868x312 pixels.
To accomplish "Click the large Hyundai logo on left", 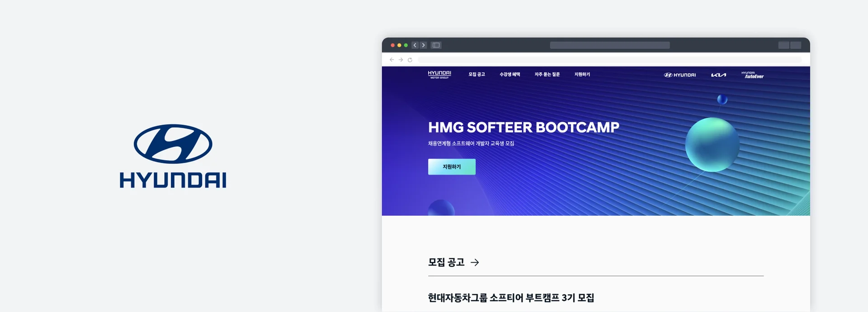I will tap(173, 156).
